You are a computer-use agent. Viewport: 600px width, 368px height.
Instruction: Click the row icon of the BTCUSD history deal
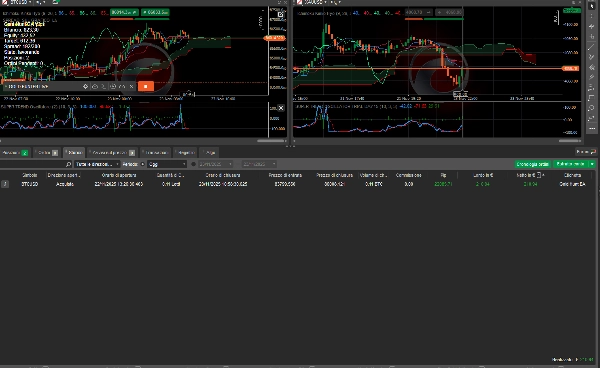coord(5,184)
